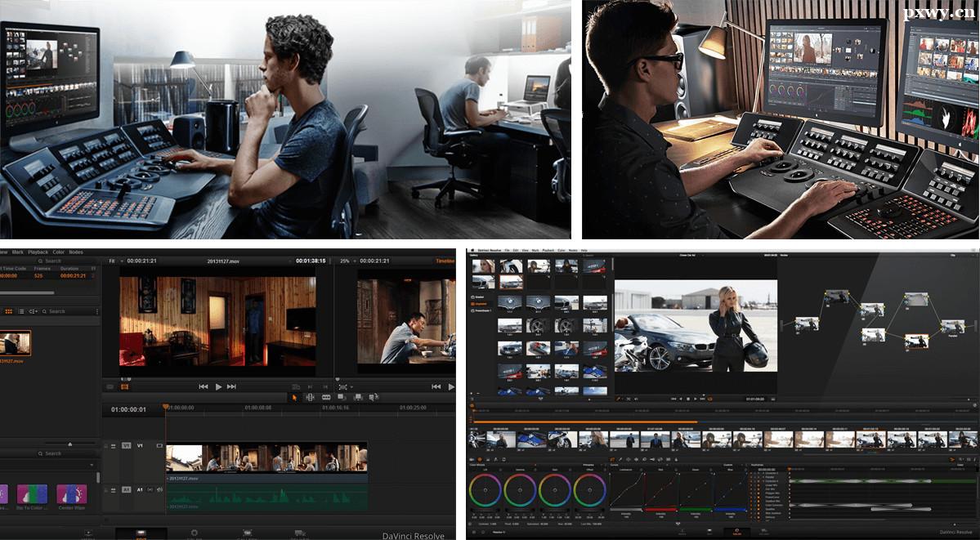This screenshot has width=980, height=540.
Task: Select the arrow selection tool in Edit timeline toolbar
Action: pyautogui.click(x=294, y=397)
